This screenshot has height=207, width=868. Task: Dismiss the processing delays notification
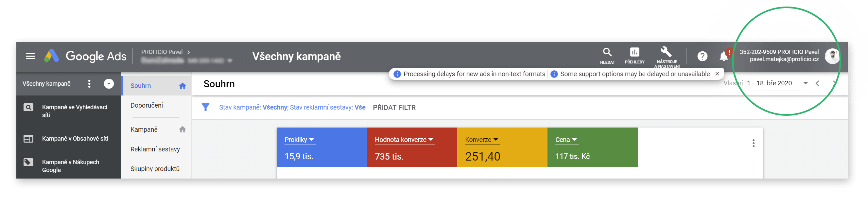coord(717,74)
